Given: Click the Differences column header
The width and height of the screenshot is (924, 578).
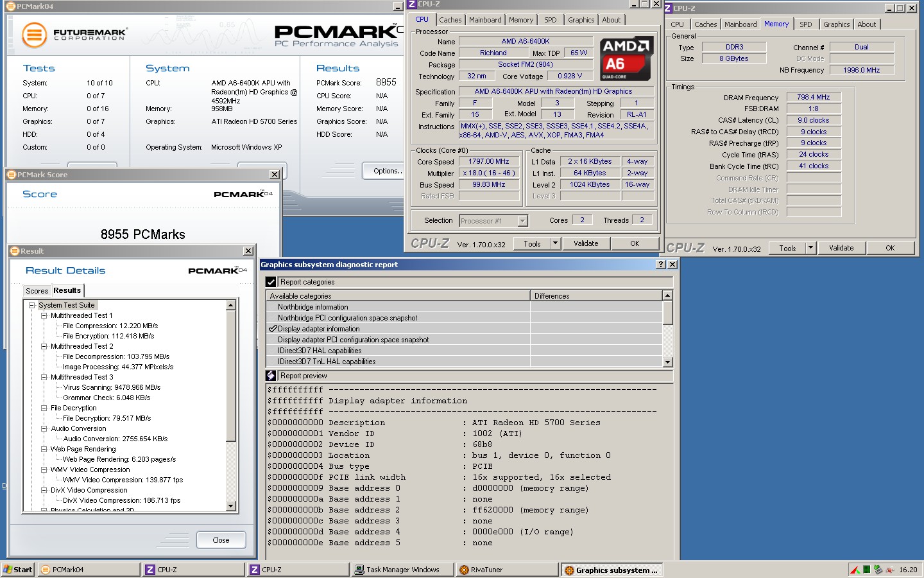Looking at the screenshot, I should tap(596, 296).
